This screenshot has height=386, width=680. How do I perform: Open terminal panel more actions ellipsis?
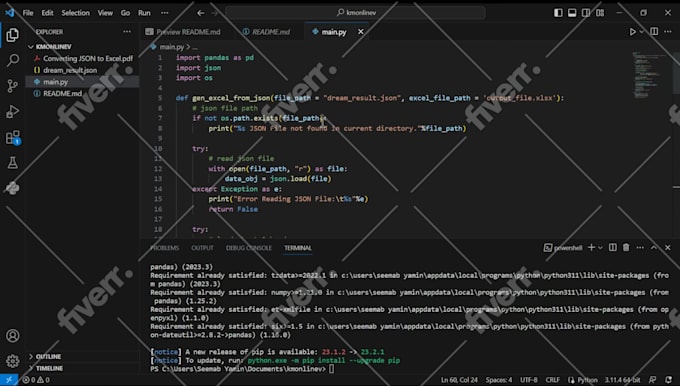[x=640, y=247]
